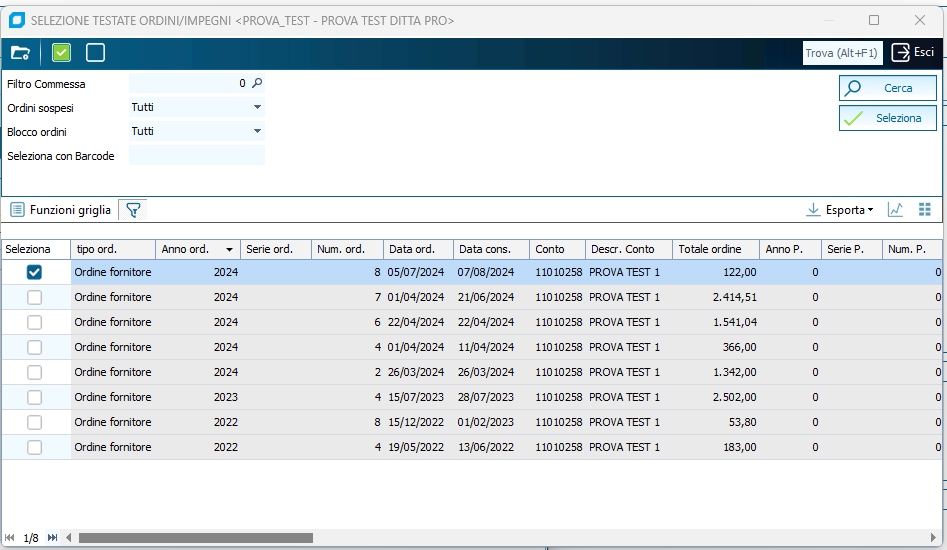
Task: Click the Filtro Commessa input field
Action: point(188,83)
